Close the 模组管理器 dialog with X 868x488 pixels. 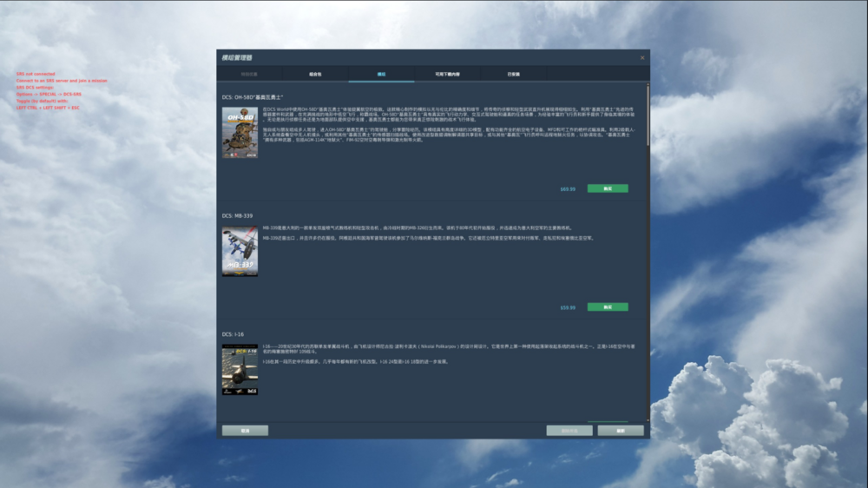pos(642,57)
